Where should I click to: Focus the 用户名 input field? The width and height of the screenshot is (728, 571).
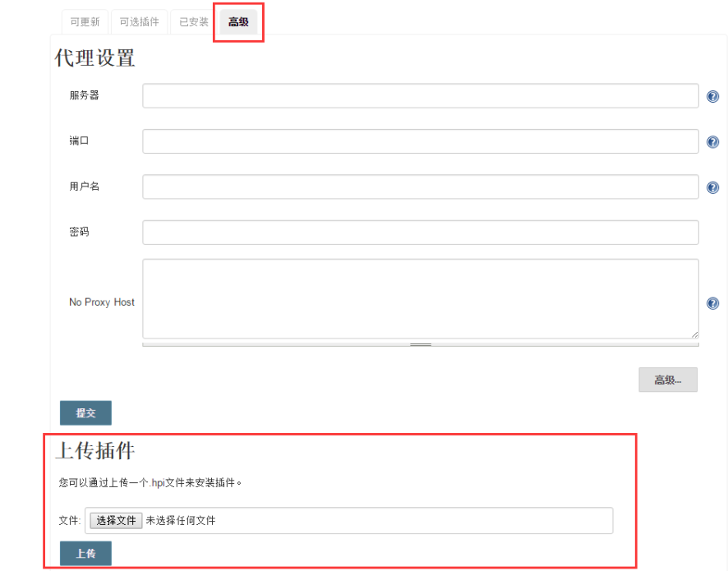[x=421, y=186]
